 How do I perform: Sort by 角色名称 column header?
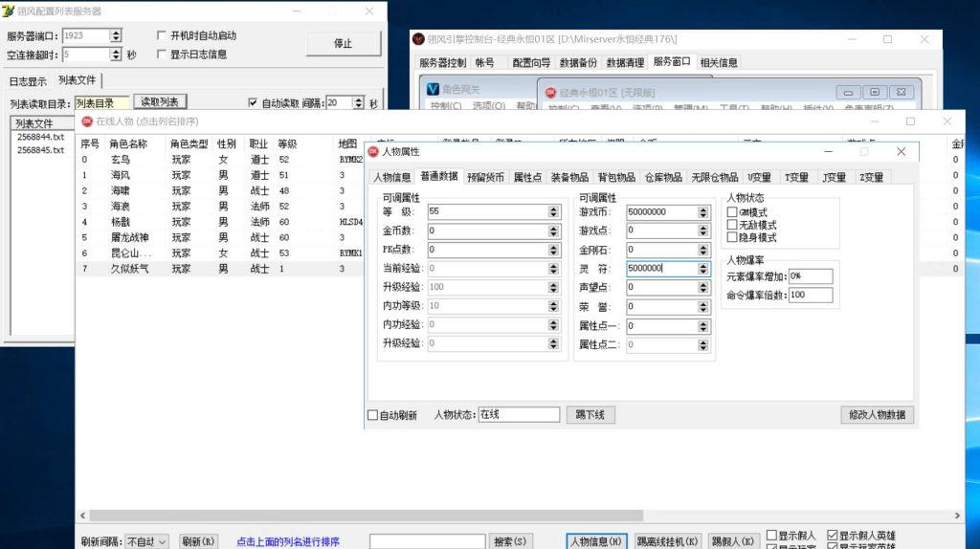128,143
